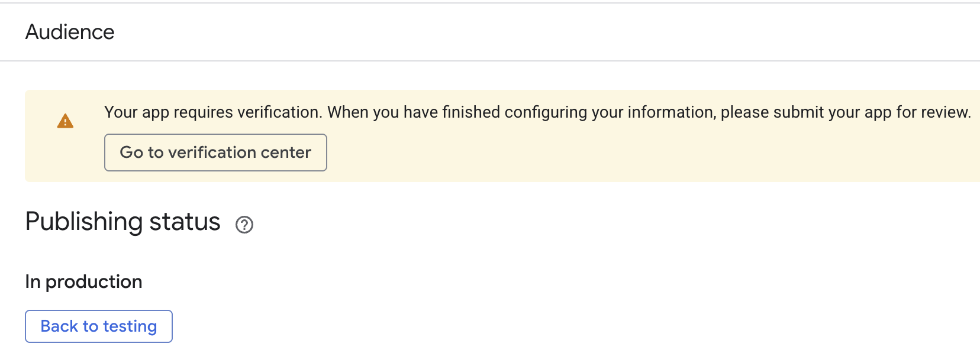Click the question mark beside Publishing status
The height and width of the screenshot is (363, 980).
244,225
